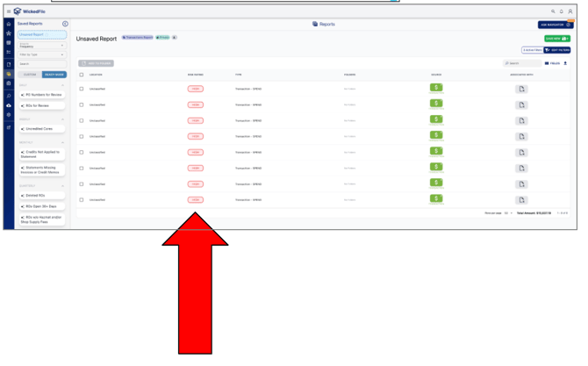The height and width of the screenshot is (366, 588).
Task: Open the Group by Frequency dropdown
Action: pos(42,46)
